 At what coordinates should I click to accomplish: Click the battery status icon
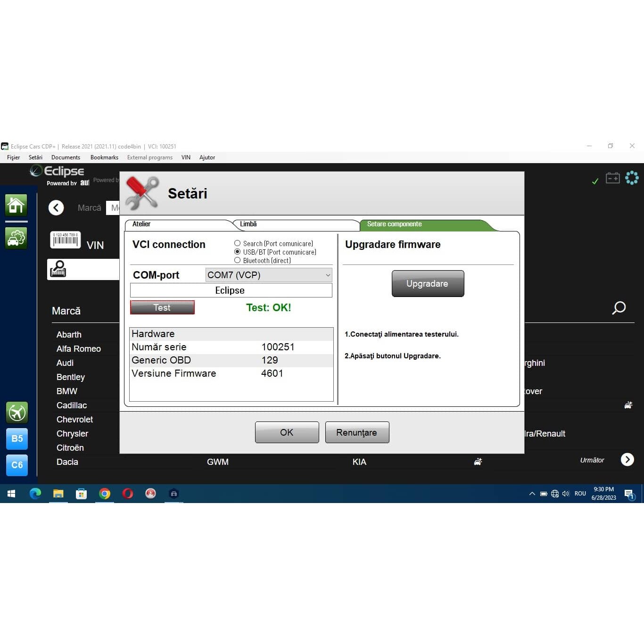pos(612,178)
